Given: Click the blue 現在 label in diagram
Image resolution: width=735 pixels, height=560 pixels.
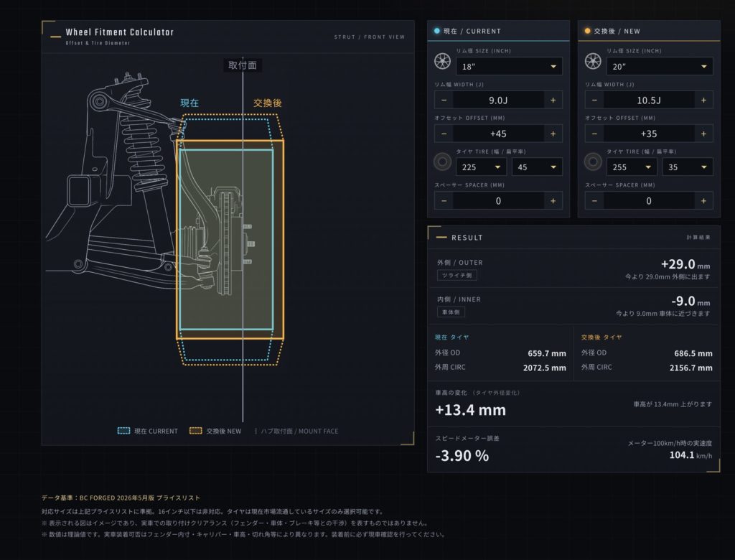Looking at the screenshot, I should tap(189, 103).
